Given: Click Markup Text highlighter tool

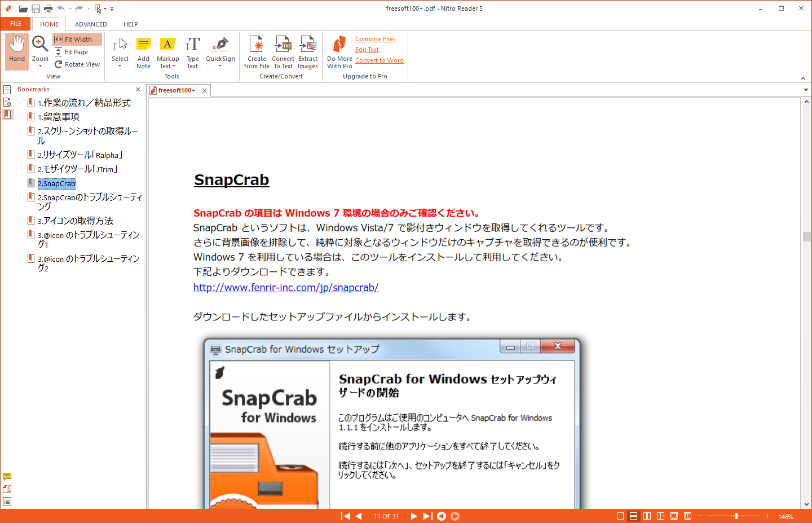Looking at the screenshot, I should (x=167, y=52).
